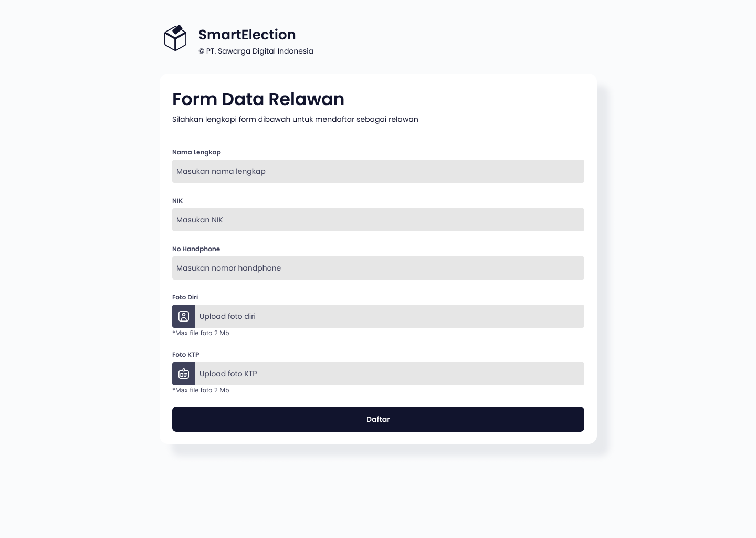
Task: Focus the Masukan nomor handphone field
Action: [x=378, y=268]
